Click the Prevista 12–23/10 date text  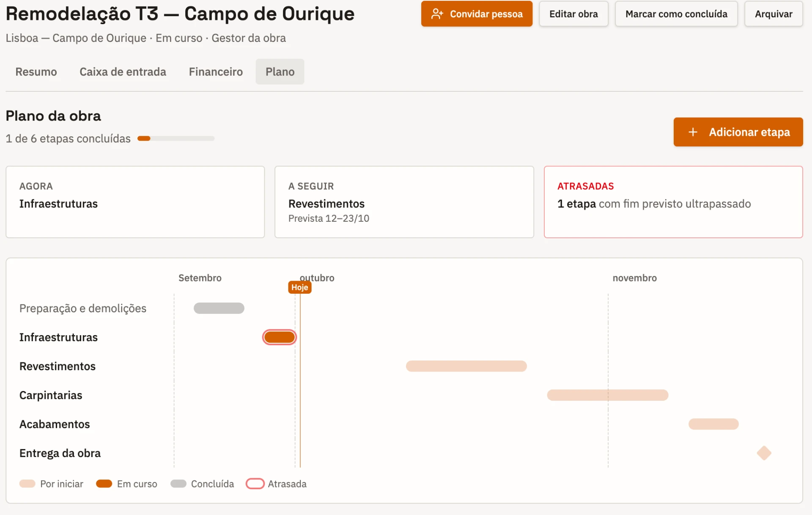[329, 218]
